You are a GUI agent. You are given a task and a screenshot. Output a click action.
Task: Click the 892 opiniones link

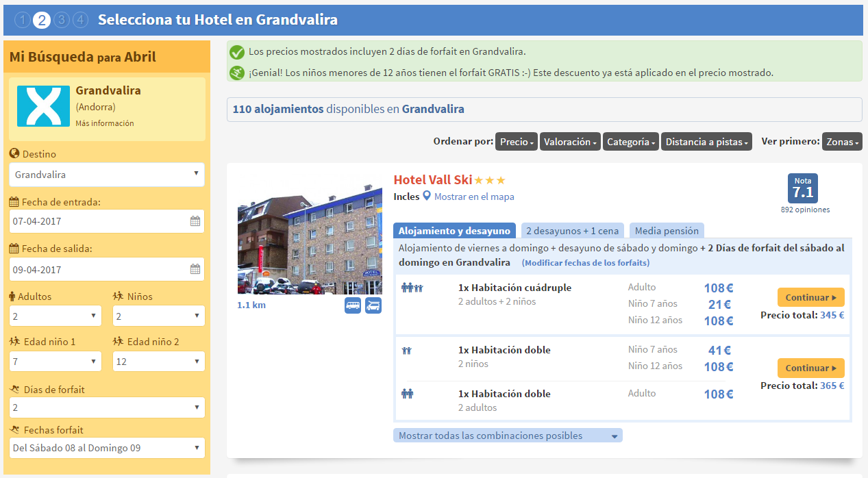[805, 210]
